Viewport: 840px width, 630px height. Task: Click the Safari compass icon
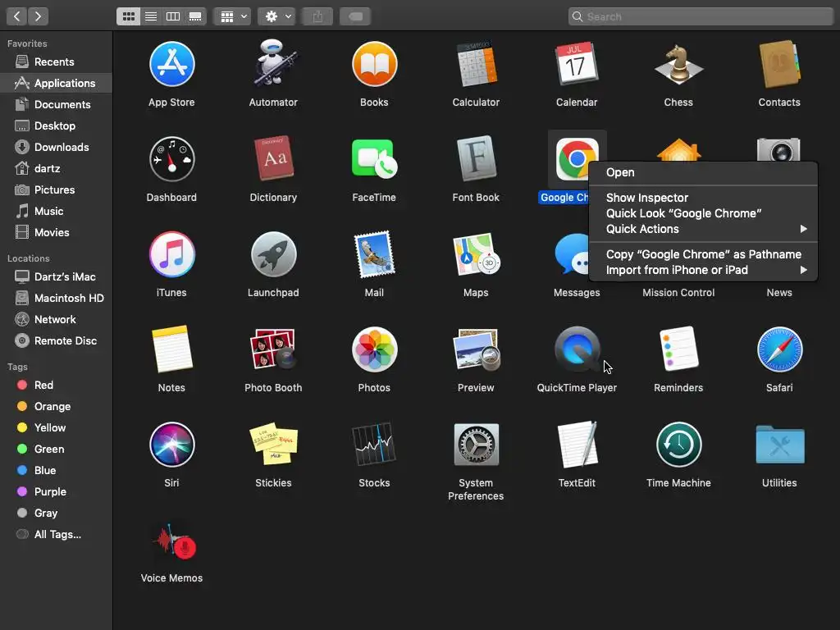[779, 349]
